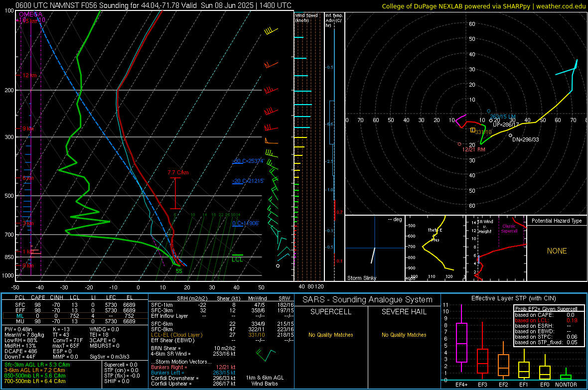
Task: Click the Prob EF2+ Given Supercell header
Action: click(546, 309)
